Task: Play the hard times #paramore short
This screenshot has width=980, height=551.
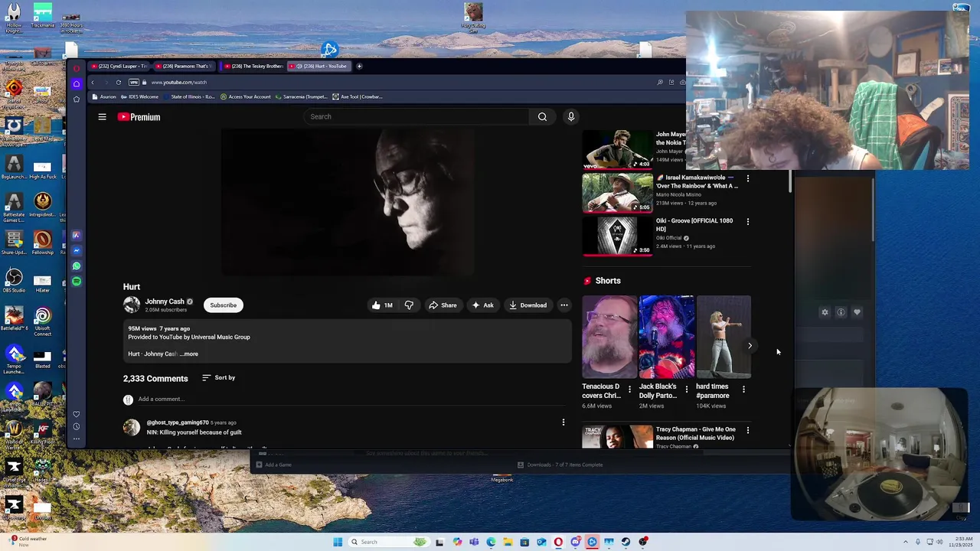Action: (x=724, y=337)
